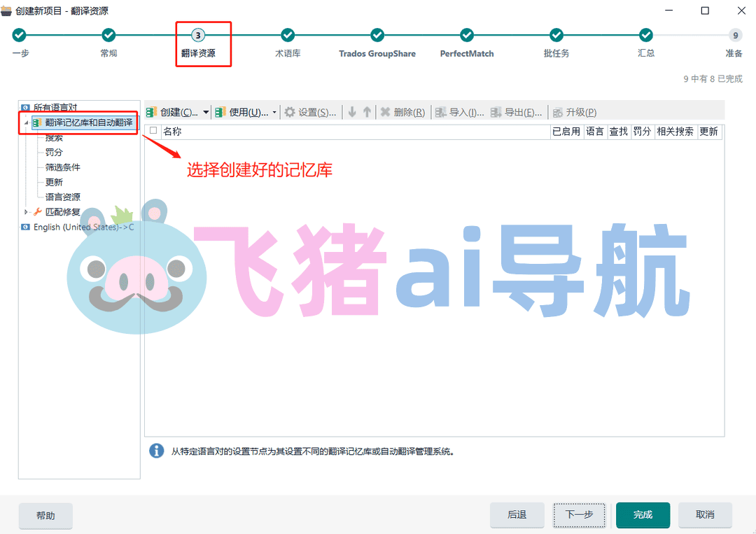Open 设置 (Settings) via the gear icon
756x534 pixels.
[290, 112]
